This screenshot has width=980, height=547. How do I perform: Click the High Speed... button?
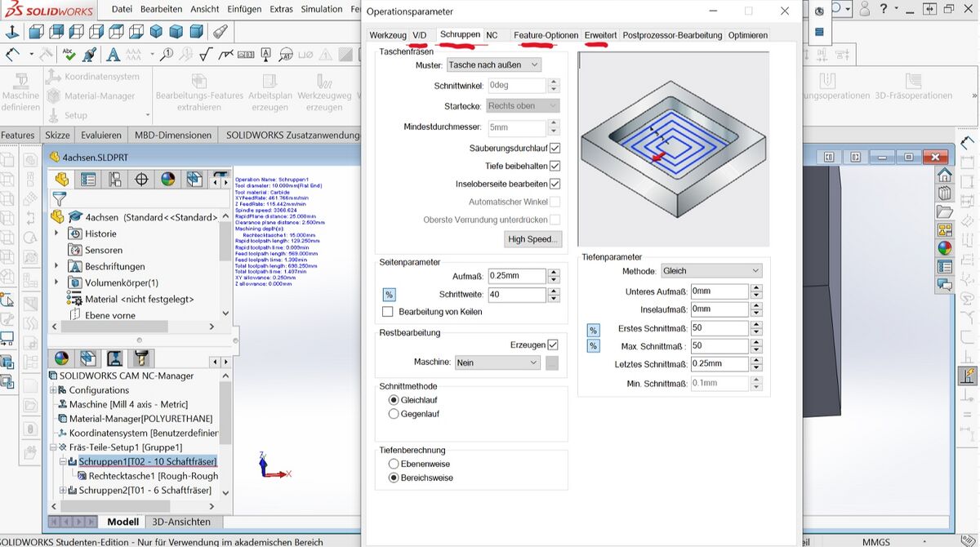(x=532, y=239)
